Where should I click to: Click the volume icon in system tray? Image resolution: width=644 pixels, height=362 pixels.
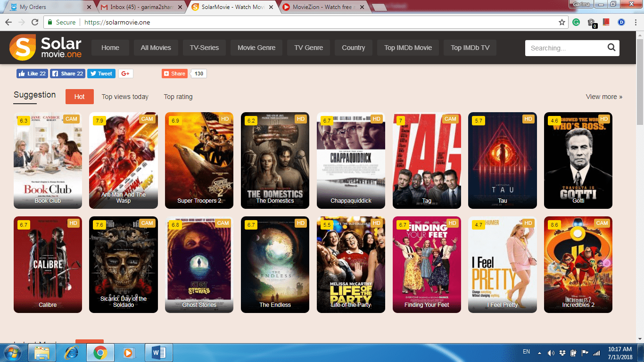tap(551, 353)
